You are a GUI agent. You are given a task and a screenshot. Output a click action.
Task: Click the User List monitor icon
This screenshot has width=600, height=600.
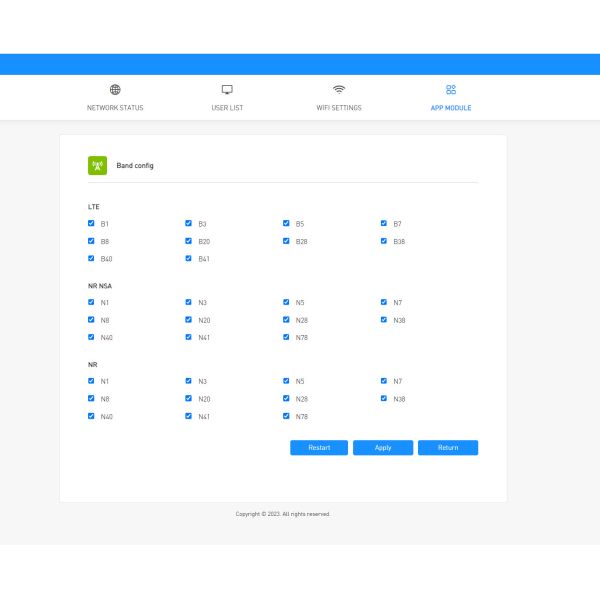pyautogui.click(x=227, y=90)
